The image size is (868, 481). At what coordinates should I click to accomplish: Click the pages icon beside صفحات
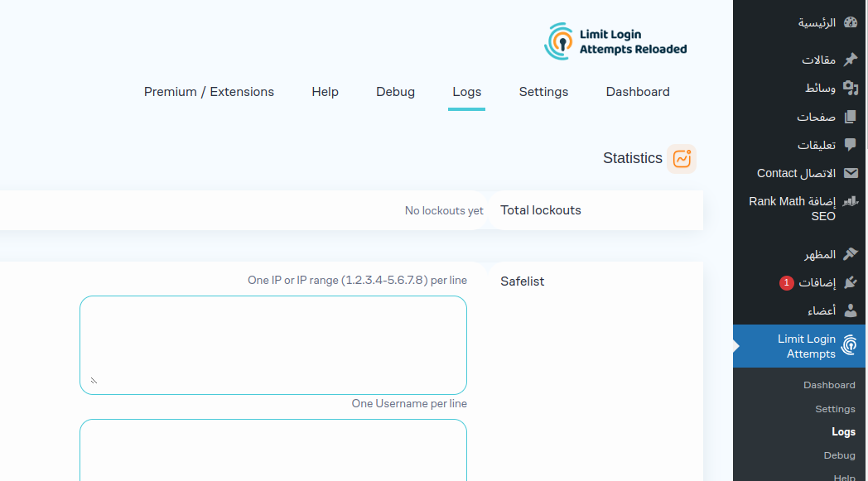coord(851,116)
